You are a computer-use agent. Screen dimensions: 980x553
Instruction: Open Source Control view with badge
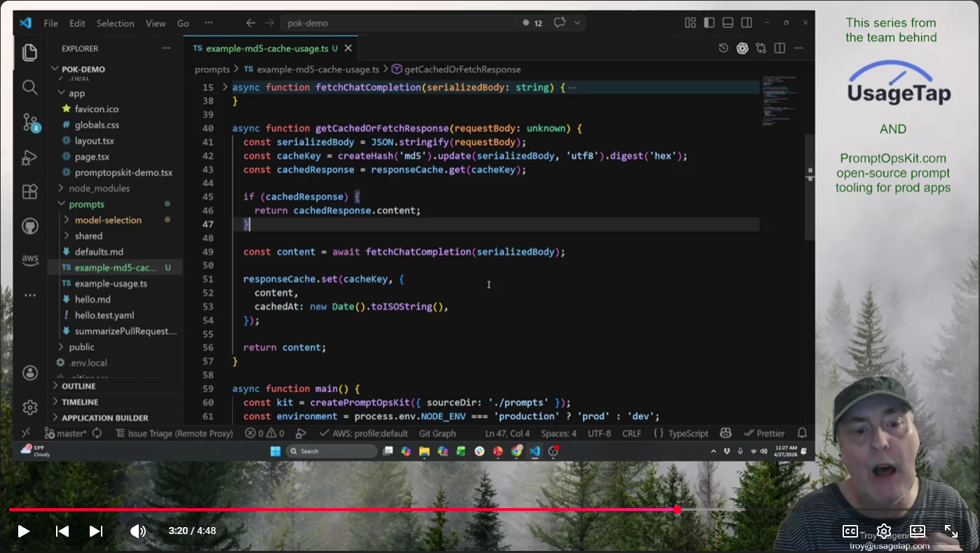coord(30,123)
